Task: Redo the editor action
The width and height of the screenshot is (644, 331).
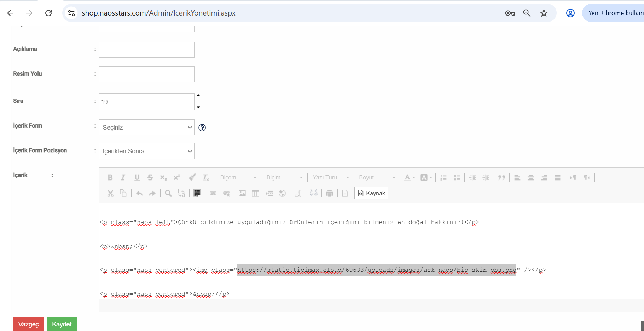Action: click(152, 193)
